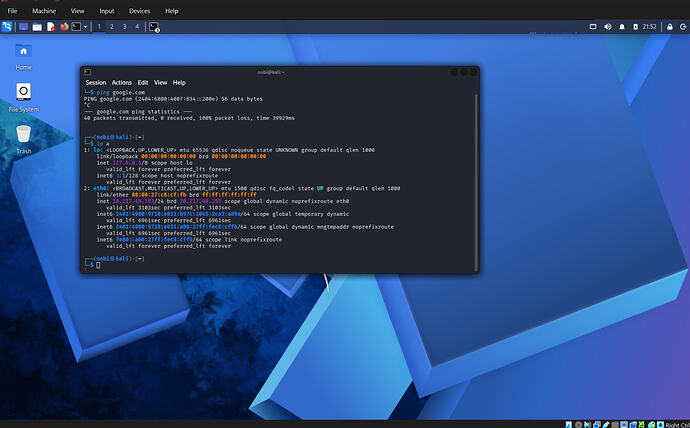Open the VirtualBox Machine menu

pyautogui.click(x=44, y=11)
